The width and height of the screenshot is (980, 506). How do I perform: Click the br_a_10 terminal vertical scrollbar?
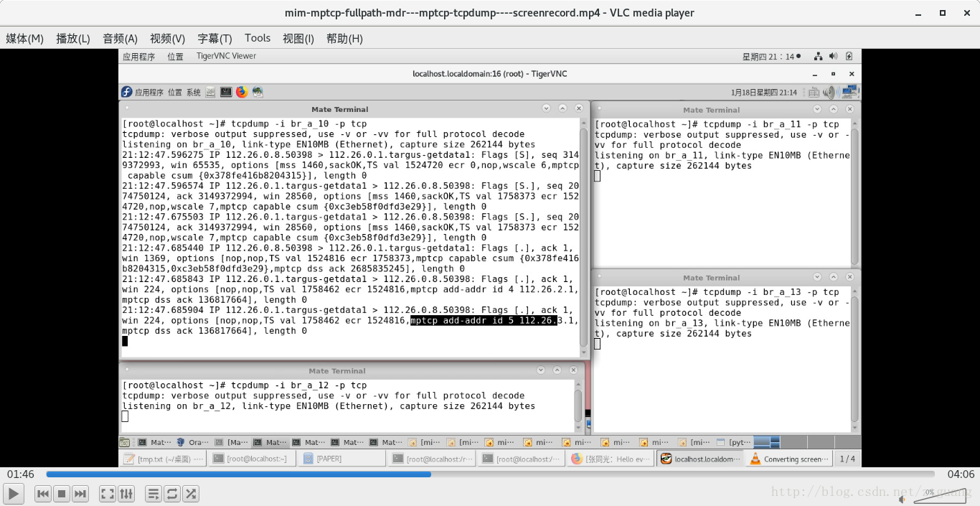tap(584, 237)
